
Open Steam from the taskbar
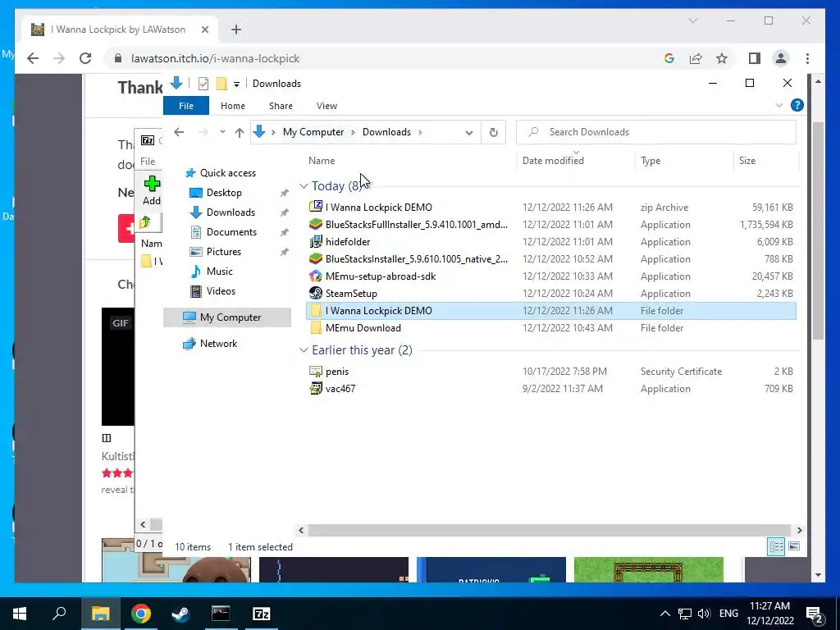(180, 614)
